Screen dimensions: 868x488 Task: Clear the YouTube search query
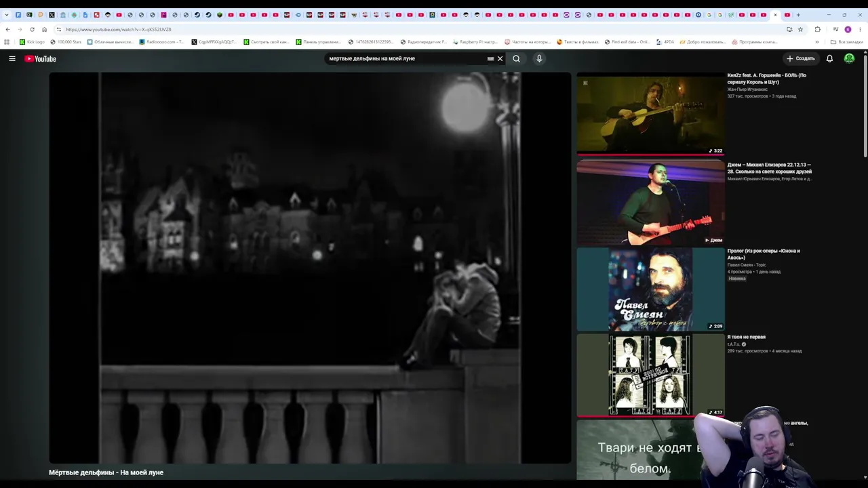pyautogui.click(x=500, y=59)
